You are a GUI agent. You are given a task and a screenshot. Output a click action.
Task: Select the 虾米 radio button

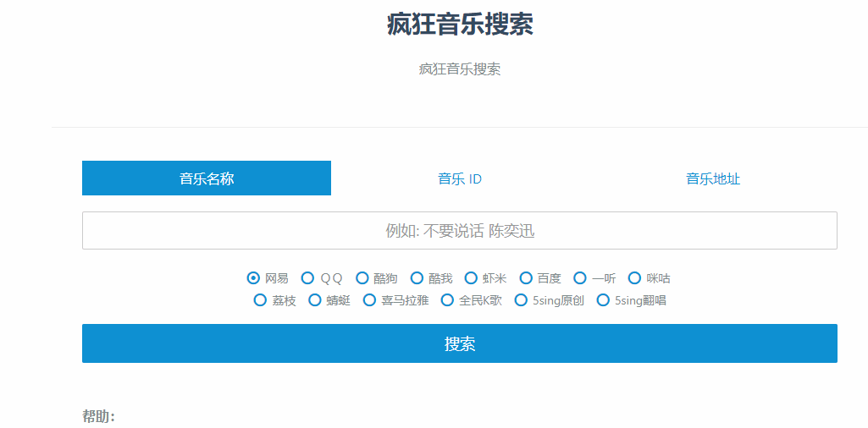pos(471,278)
